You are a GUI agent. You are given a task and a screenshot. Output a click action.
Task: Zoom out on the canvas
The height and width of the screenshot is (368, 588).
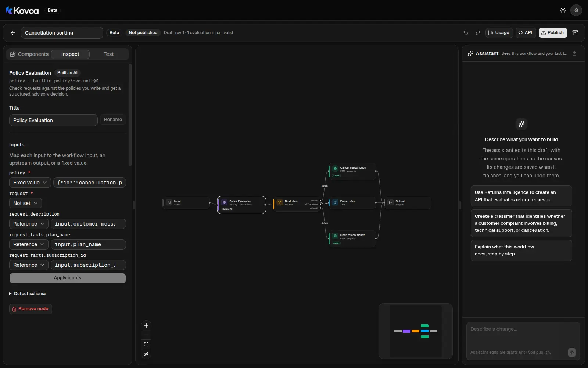(146, 335)
